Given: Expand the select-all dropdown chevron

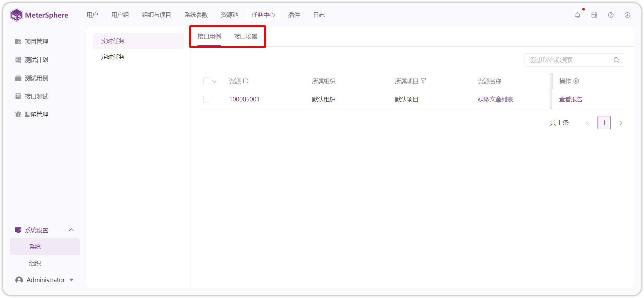Looking at the screenshot, I should (214, 81).
